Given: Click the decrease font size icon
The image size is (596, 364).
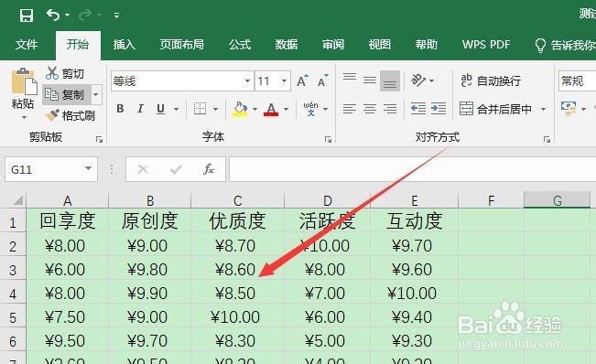Looking at the screenshot, I should tap(322, 80).
